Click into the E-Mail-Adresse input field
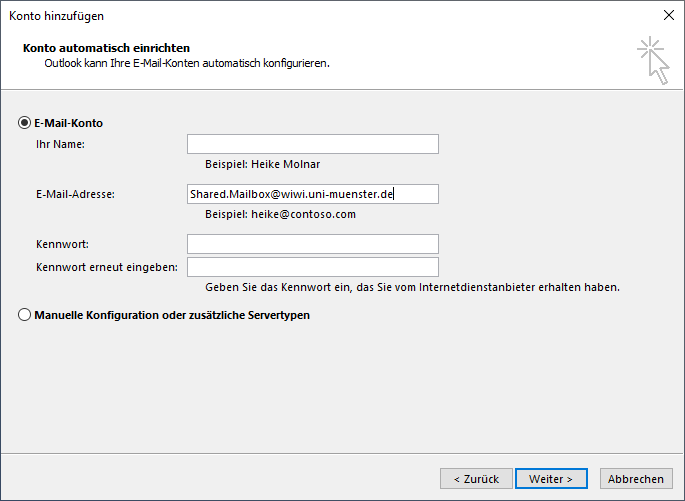This screenshot has height=501, width=685. click(x=312, y=194)
